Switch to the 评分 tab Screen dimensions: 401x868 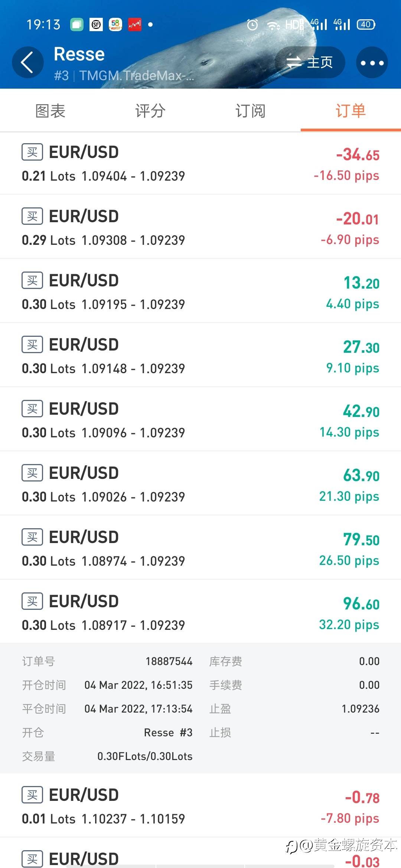click(150, 111)
